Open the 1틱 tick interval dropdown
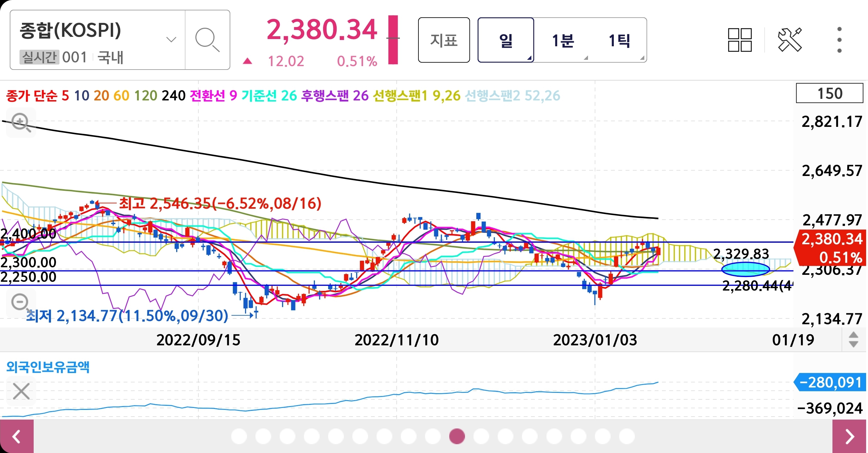Screen dimensions: 868x453 click(x=619, y=40)
